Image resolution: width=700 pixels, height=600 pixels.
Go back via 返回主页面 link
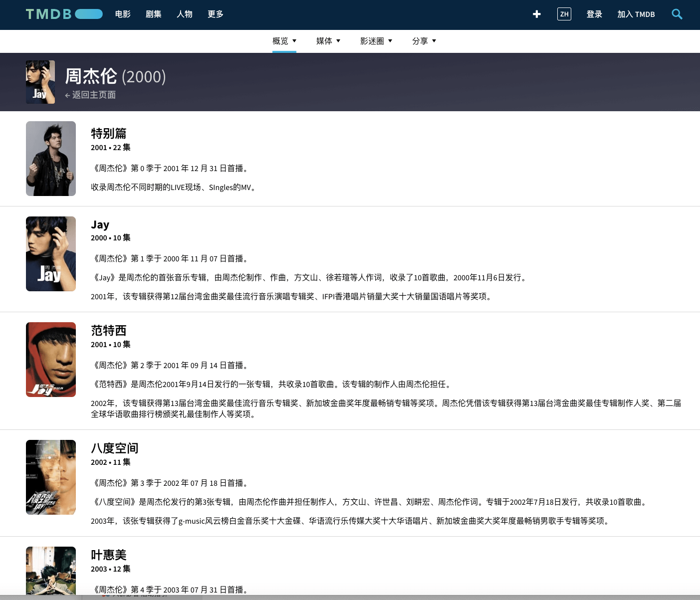(91, 95)
